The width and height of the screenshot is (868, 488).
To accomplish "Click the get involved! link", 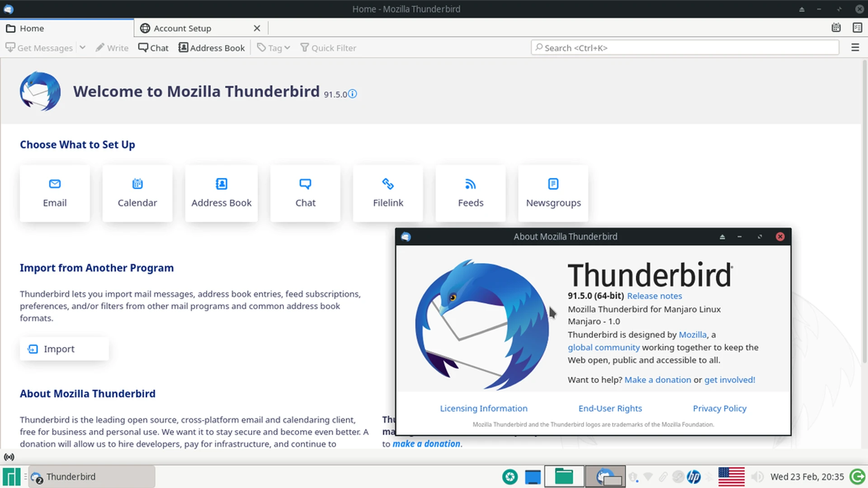I will pos(730,380).
